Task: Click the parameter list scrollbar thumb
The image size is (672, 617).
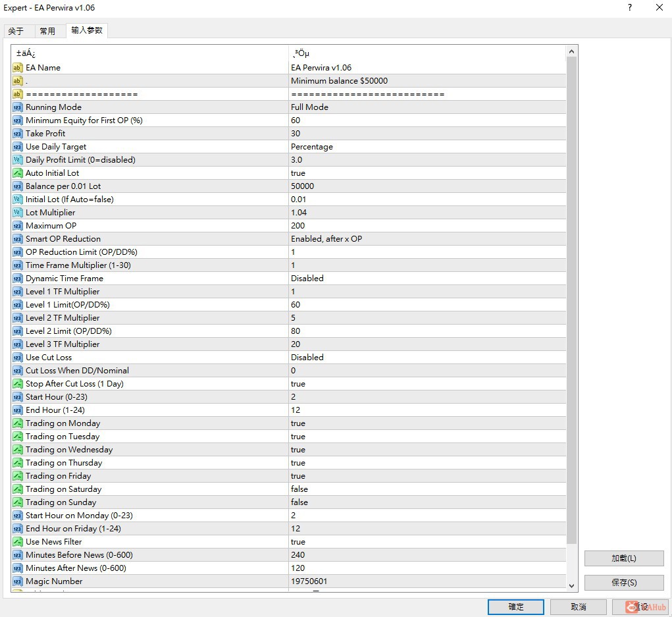Action: click(x=571, y=300)
